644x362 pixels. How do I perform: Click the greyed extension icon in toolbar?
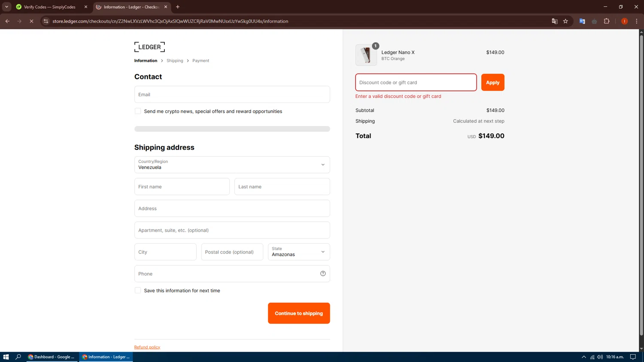point(594,21)
